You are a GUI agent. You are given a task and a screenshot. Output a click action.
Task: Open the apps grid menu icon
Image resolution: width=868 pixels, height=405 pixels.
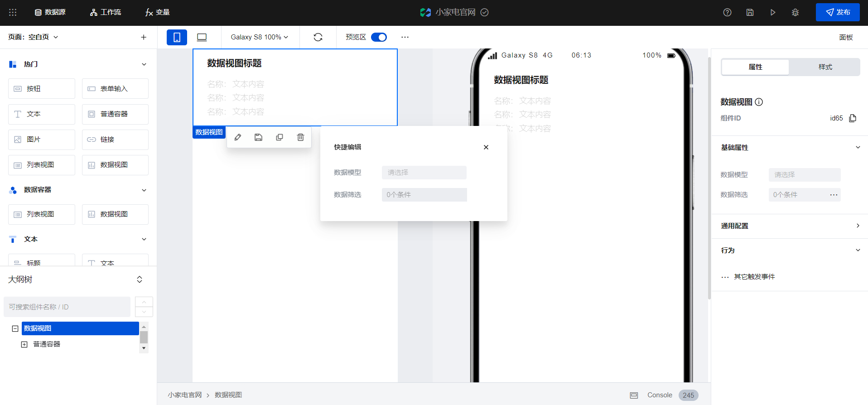click(x=13, y=12)
